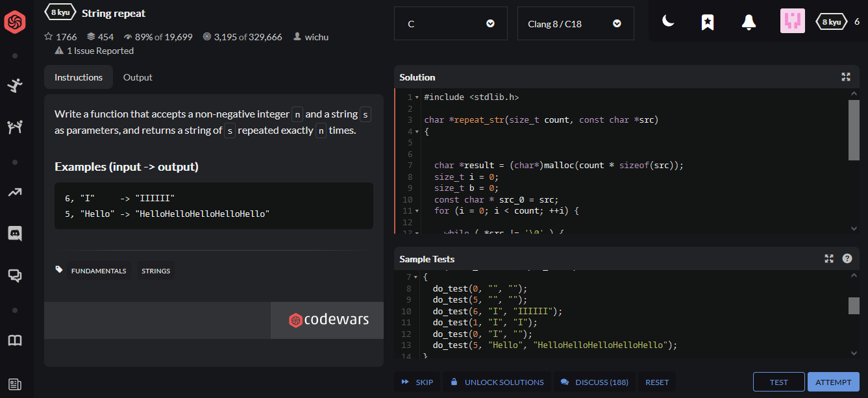The image size is (868, 398).
Task: Expand Sample Tests panel to fullscreen
Action: point(829,259)
